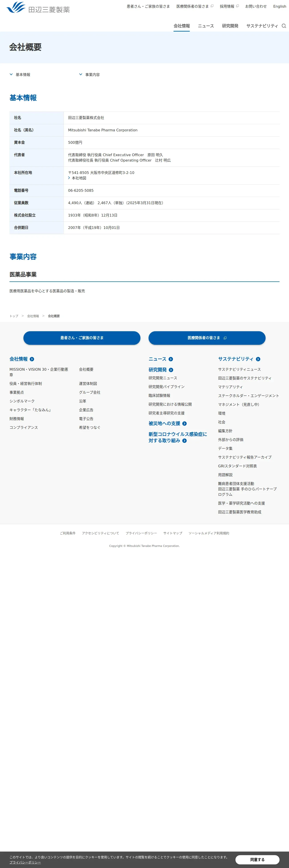Viewport: 289px width, 868px height.
Task: Open 田辺三菱製薬医学教育助成 footer link
Action: click(x=239, y=512)
